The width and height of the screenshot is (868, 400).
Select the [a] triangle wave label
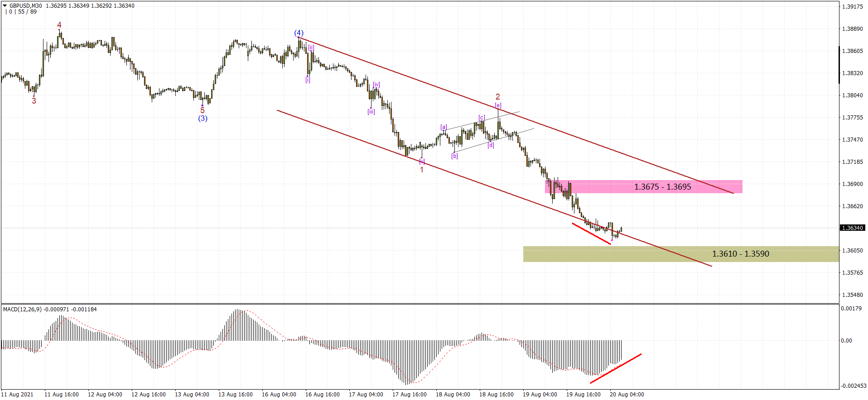coord(444,127)
